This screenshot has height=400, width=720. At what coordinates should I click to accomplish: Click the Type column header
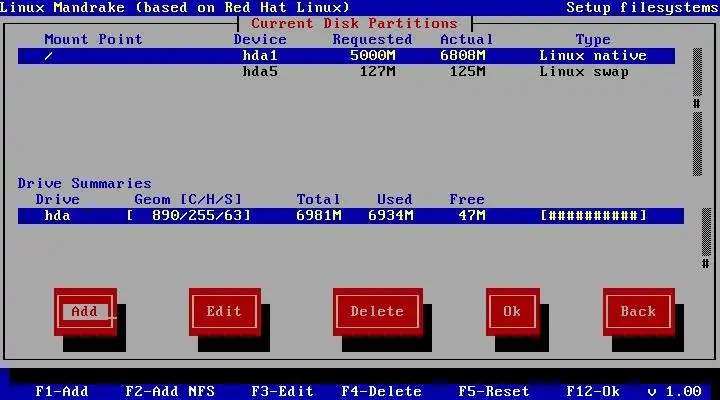click(593, 40)
